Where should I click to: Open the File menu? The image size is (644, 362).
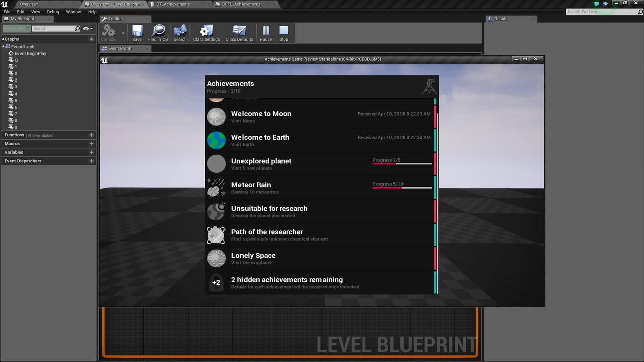[7, 12]
